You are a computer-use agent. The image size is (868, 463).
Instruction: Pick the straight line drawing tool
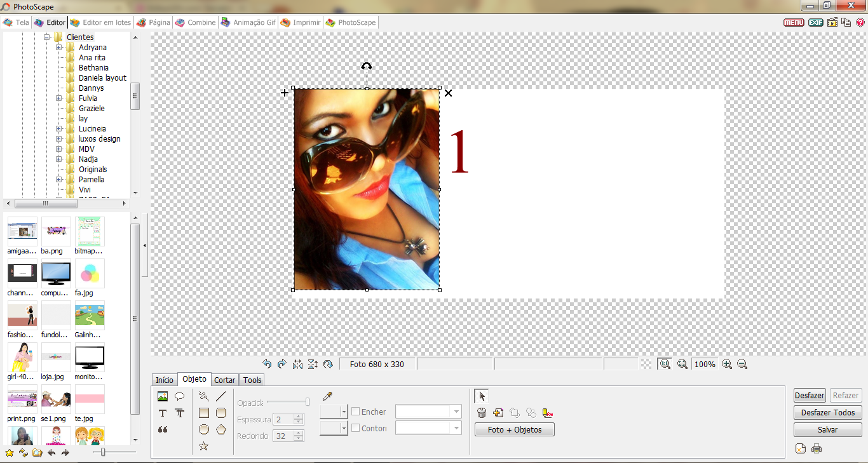click(x=221, y=396)
